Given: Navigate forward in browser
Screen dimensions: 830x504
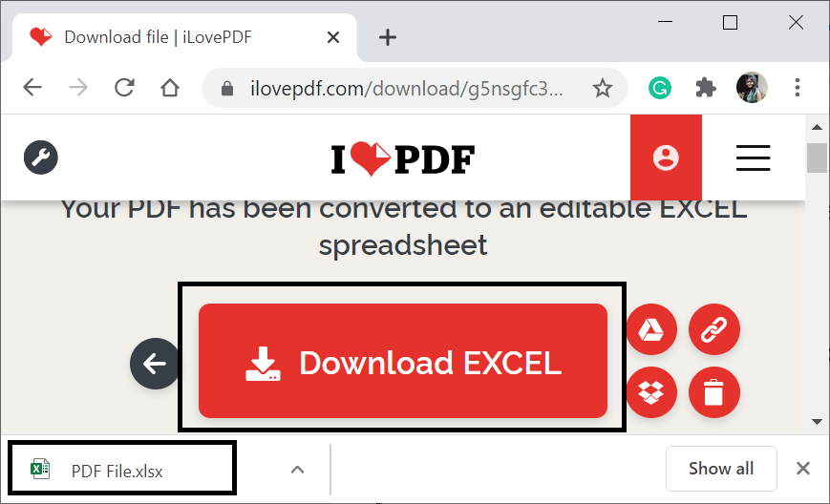Looking at the screenshot, I should tap(78, 87).
